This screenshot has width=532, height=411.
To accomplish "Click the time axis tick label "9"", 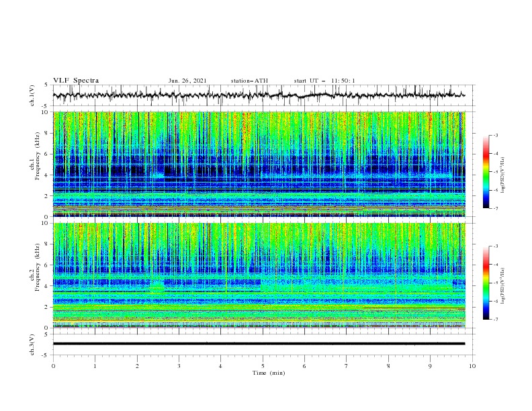I will tap(430, 366).
